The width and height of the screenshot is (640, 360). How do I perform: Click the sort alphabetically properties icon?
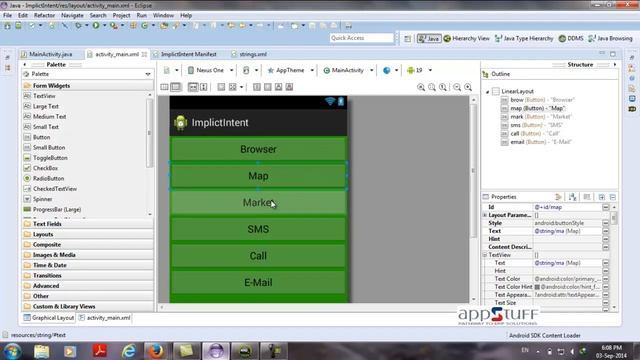[x=573, y=197]
